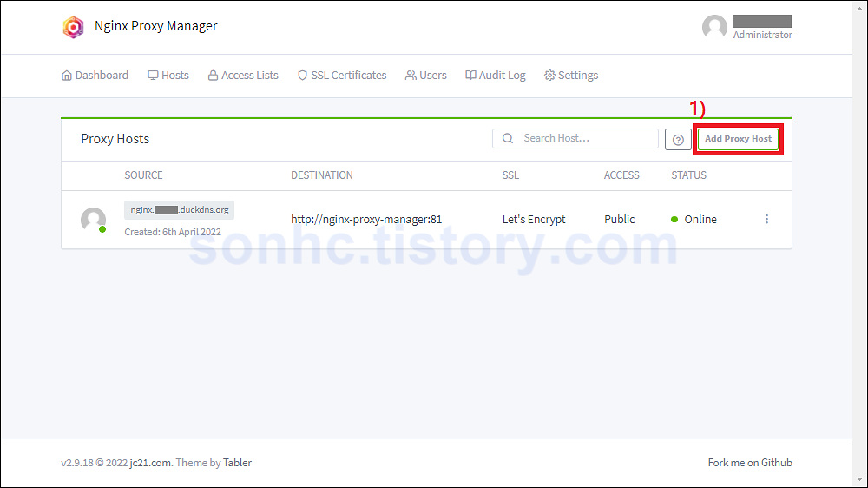
Task: Open the nginx duckdns.org domain link
Action: pos(180,210)
